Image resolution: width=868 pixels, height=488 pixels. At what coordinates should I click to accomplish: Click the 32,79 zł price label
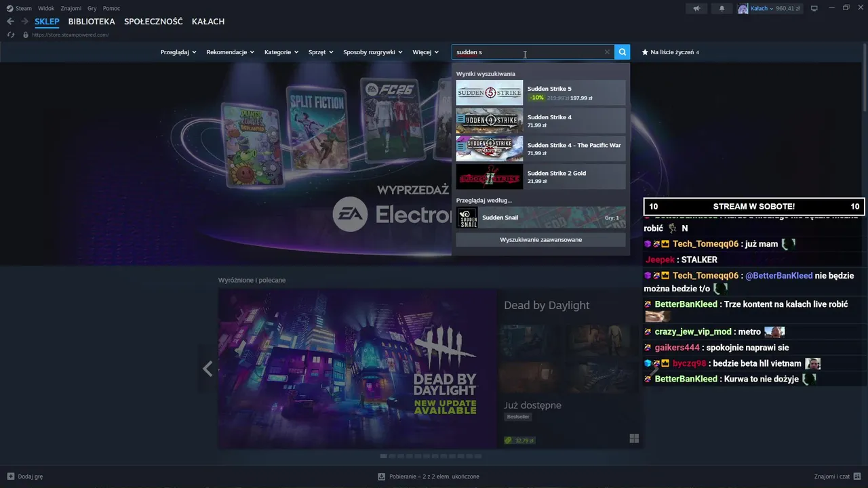click(520, 441)
